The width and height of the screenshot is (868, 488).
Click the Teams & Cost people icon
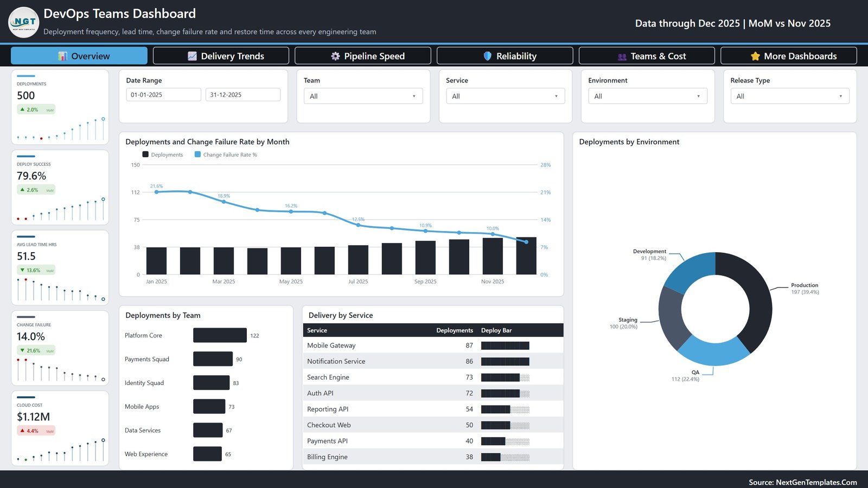tap(622, 56)
